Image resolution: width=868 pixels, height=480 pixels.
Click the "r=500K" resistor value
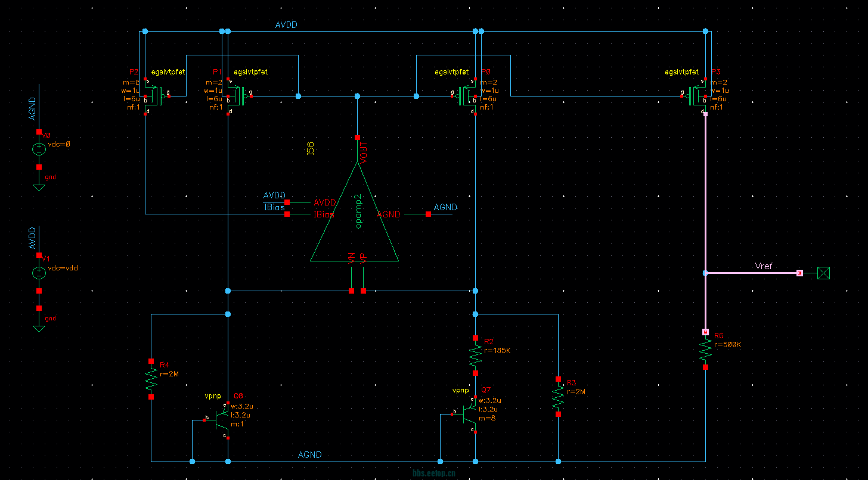[x=727, y=344]
